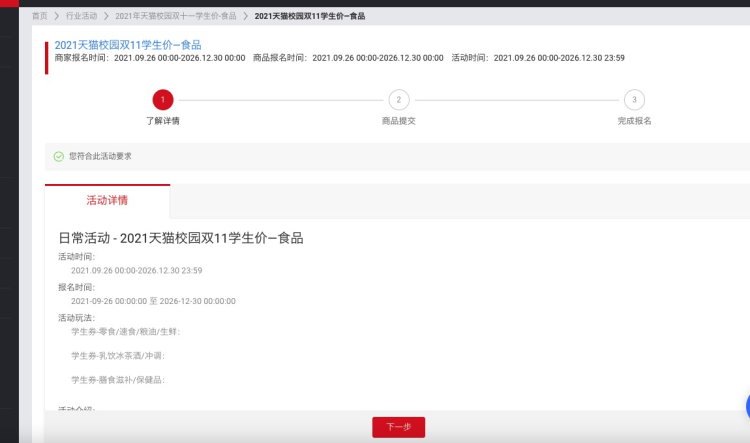Click 了解详情 step label
This screenshot has width=750, height=443.
163,121
